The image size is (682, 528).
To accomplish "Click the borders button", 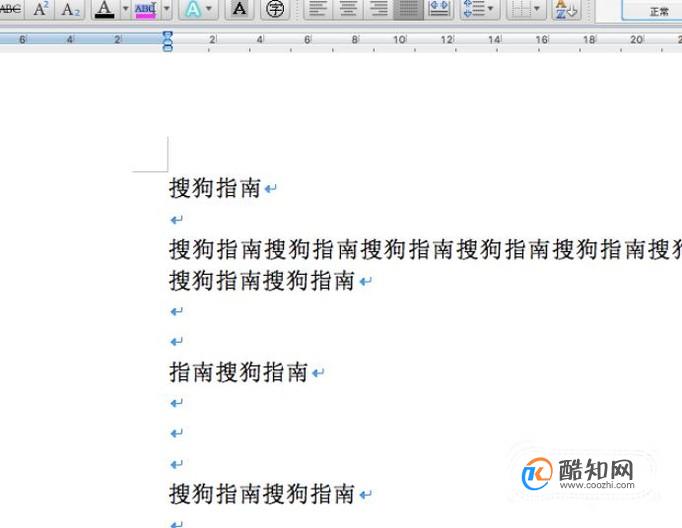I will pyautogui.click(x=520, y=9).
